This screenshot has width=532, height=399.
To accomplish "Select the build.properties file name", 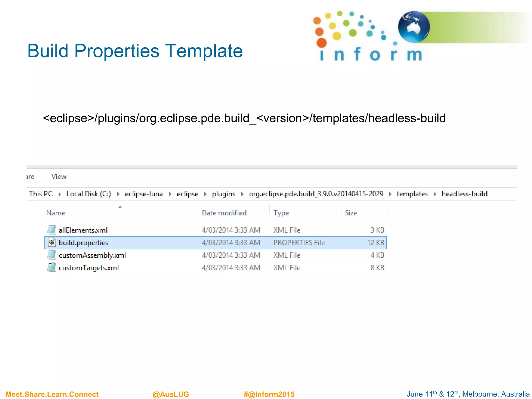I will (x=83, y=243).
